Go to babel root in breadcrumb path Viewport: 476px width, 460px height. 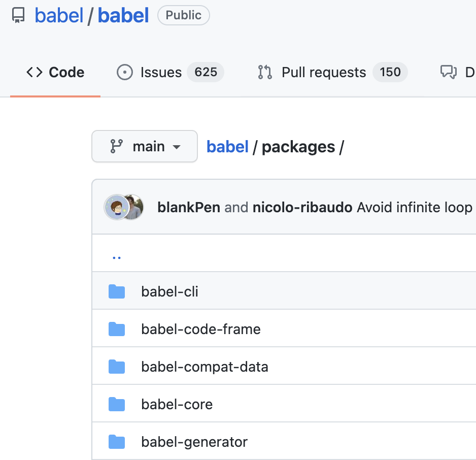click(227, 147)
